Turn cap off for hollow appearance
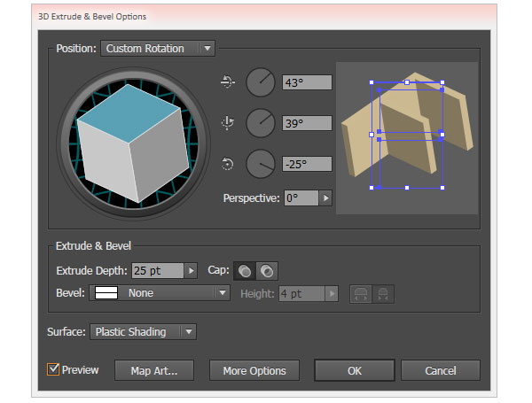The height and width of the screenshot is (403, 532). pos(266,271)
